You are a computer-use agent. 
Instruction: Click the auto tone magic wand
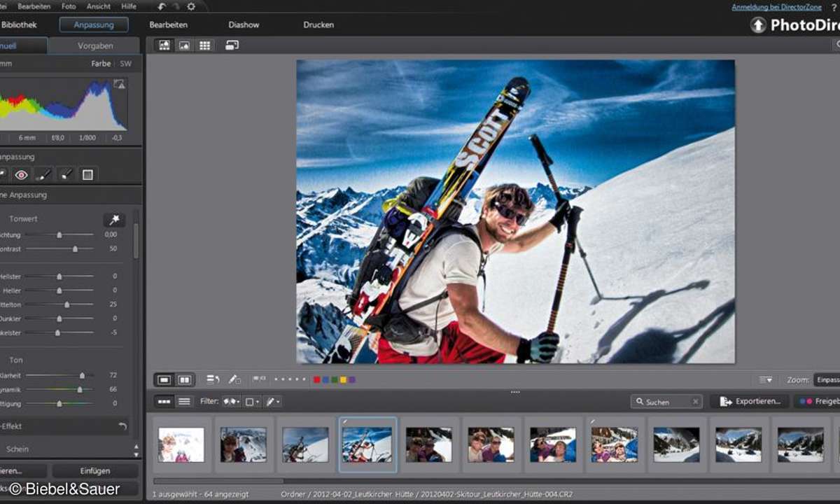114,220
